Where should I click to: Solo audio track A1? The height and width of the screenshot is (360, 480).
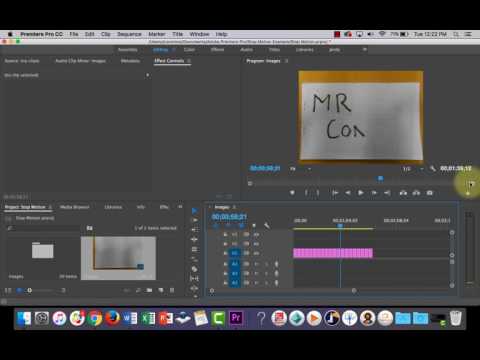[266, 264]
